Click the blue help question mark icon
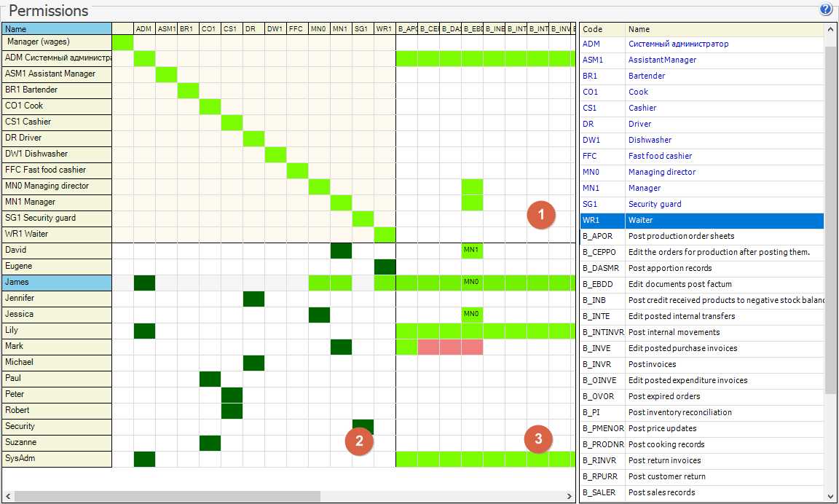 [x=825, y=9]
